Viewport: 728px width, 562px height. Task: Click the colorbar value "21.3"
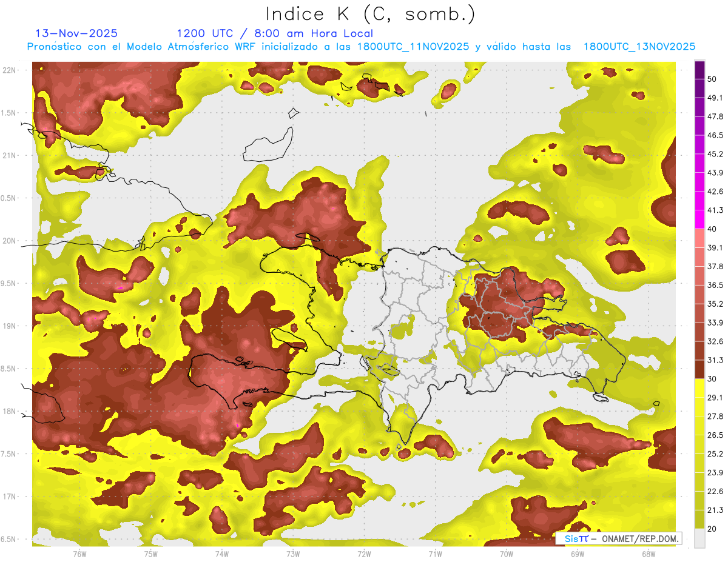(715, 510)
